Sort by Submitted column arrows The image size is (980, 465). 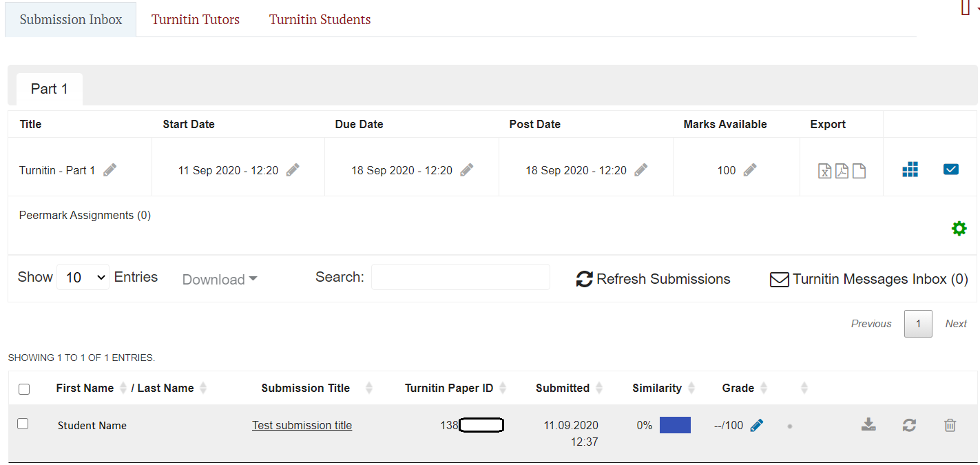click(x=599, y=389)
